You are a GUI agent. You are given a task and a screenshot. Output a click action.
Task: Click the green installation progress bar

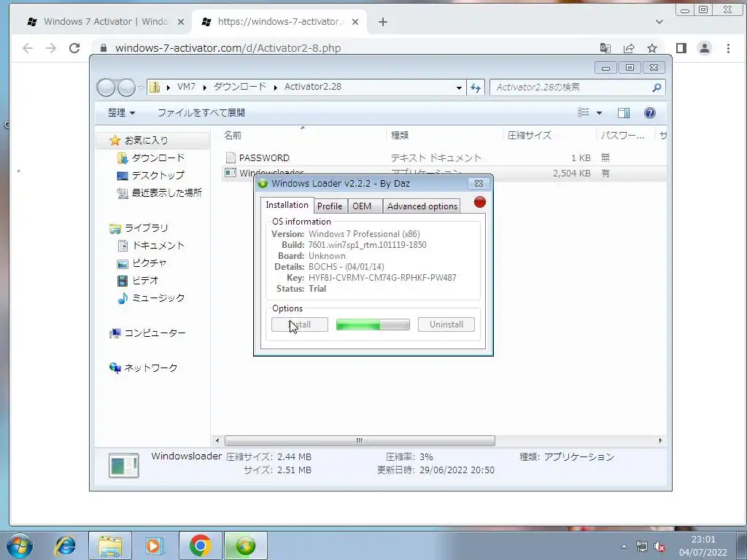373,324
